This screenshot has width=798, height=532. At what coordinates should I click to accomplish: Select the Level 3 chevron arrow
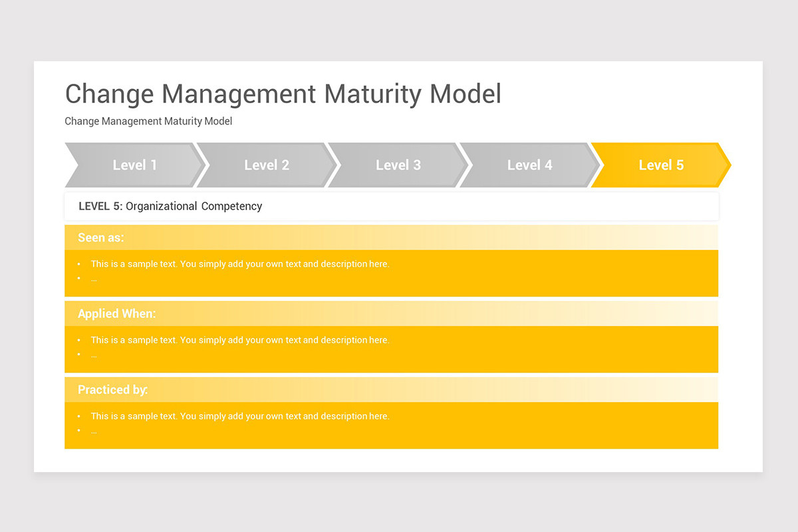tap(398, 165)
